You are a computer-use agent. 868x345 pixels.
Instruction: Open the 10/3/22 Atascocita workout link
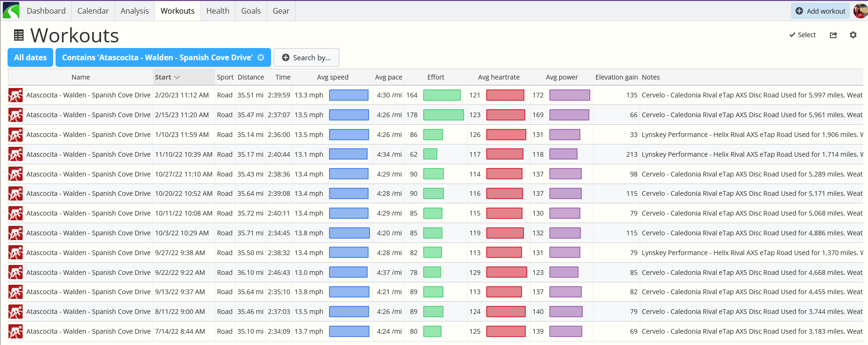click(88, 233)
